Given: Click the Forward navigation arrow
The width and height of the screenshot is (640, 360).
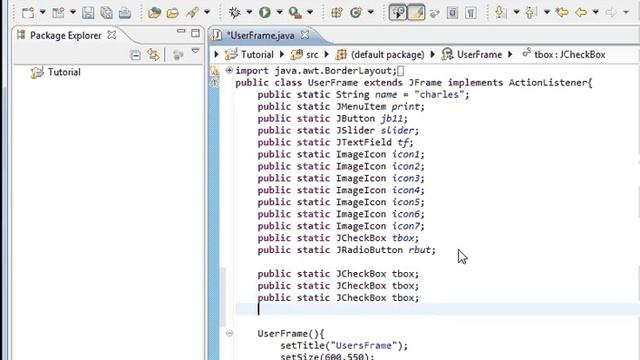Looking at the screenshot, I should coord(611,13).
